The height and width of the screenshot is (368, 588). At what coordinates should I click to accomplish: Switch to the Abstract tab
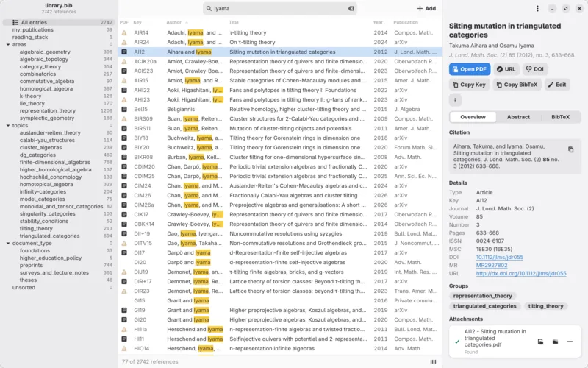(x=518, y=117)
